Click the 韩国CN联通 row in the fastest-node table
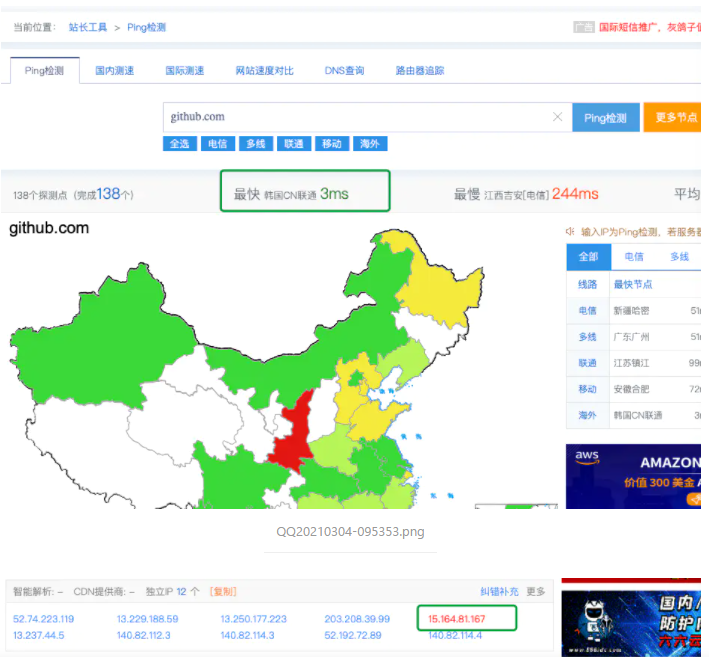 633,416
